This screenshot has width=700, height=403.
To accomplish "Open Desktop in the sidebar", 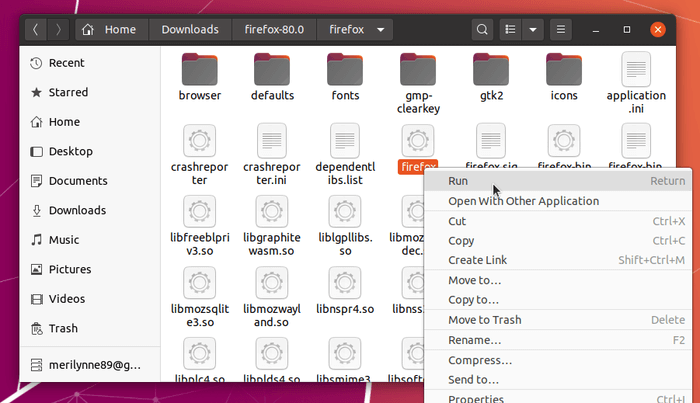I will pos(90,151).
